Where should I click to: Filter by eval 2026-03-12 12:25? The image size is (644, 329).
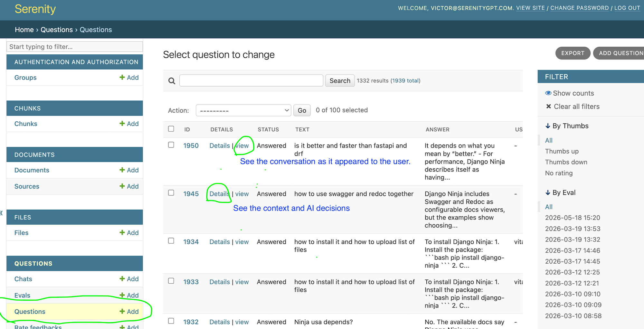pyautogui.click(x=573, y=272)
